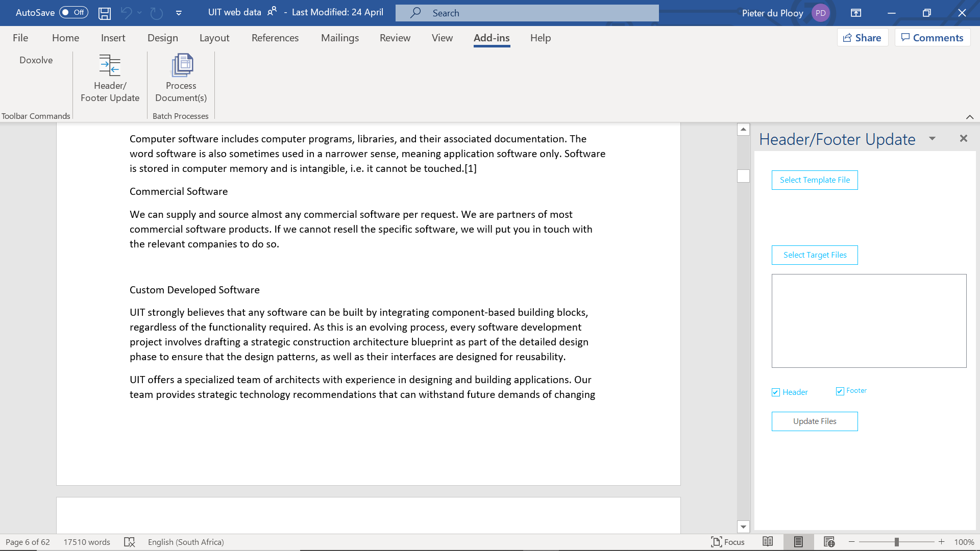This screenshot has height=551, width=980.
Task: Click the Redo icon in title bar
Action: pos(157,13)
